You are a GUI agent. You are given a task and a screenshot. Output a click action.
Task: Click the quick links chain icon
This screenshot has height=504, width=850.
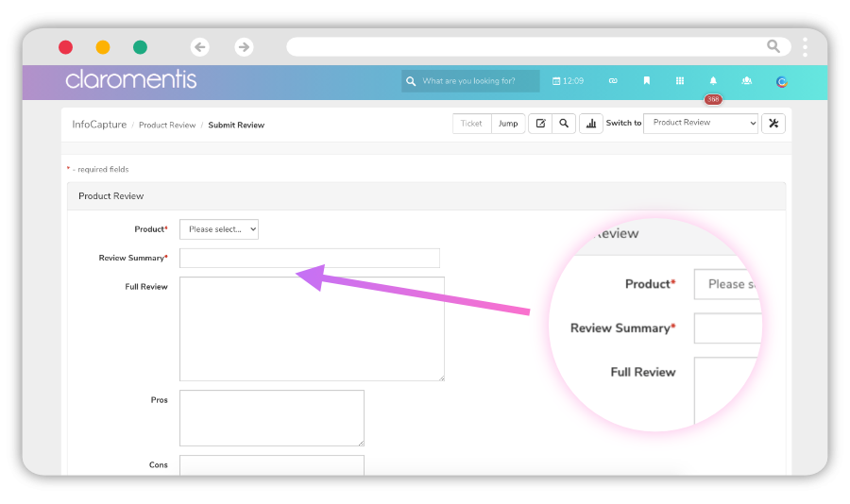[613, 81]
